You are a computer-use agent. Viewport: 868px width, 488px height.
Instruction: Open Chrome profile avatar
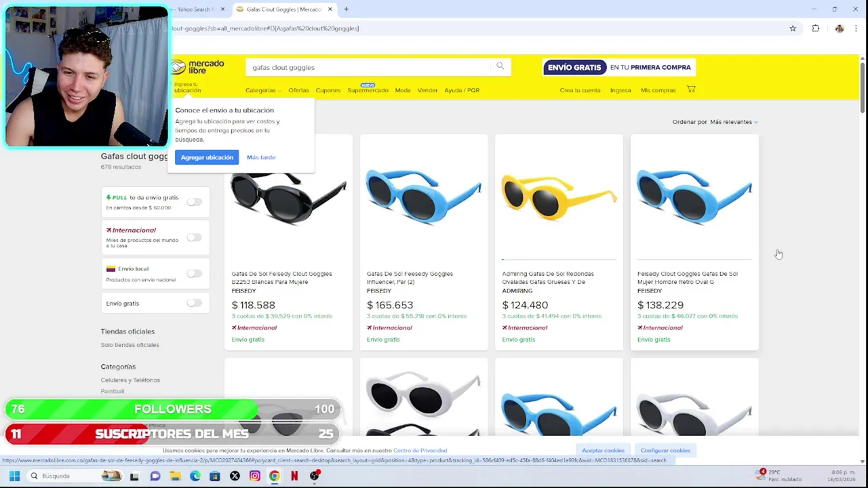click(840, 28)
